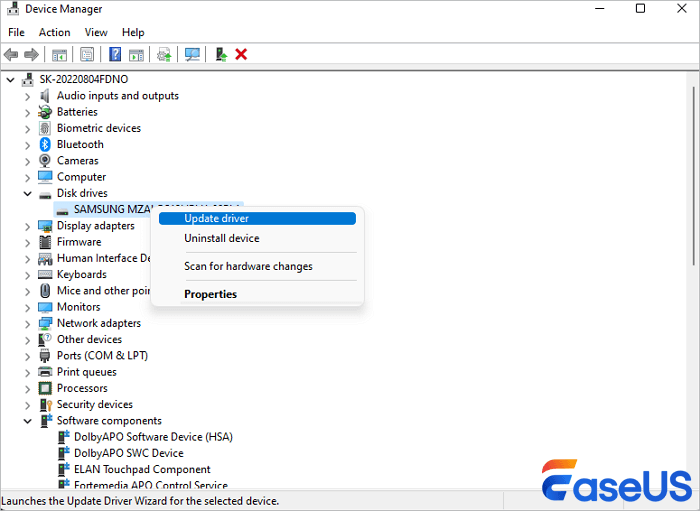Expand the Batteries node

click(x=28, y=112)
